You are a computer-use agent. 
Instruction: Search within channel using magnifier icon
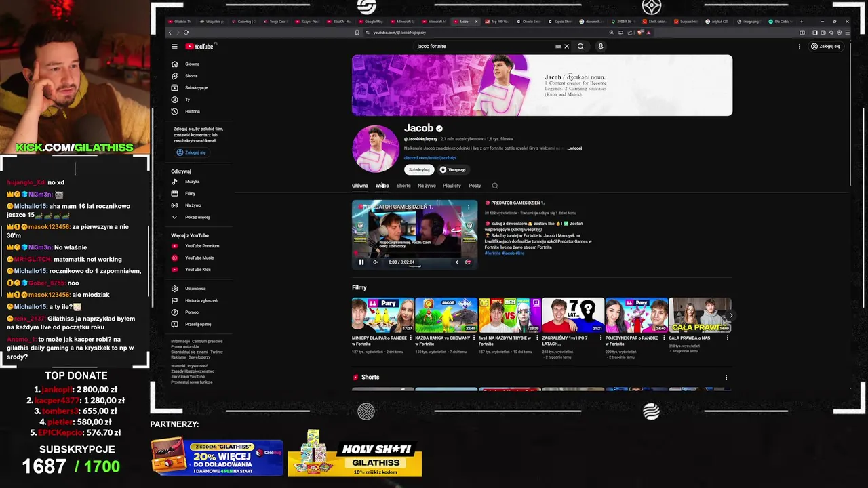[495, 186]
